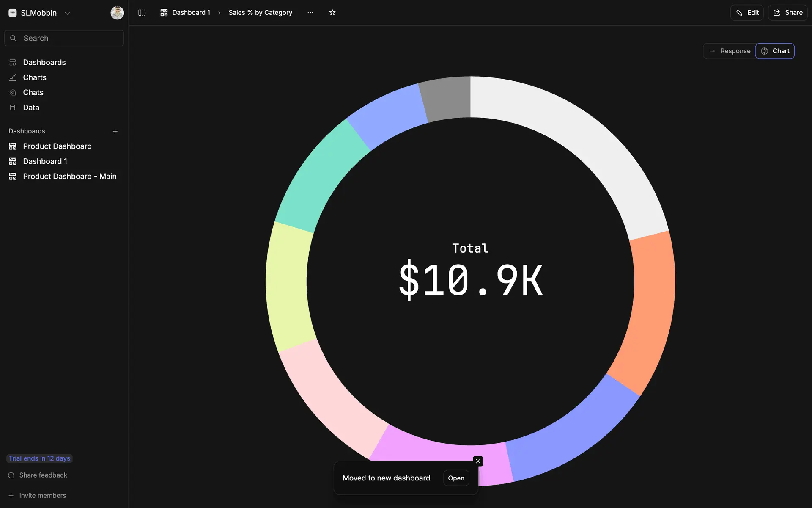Switch to Response view

(730, 51)
